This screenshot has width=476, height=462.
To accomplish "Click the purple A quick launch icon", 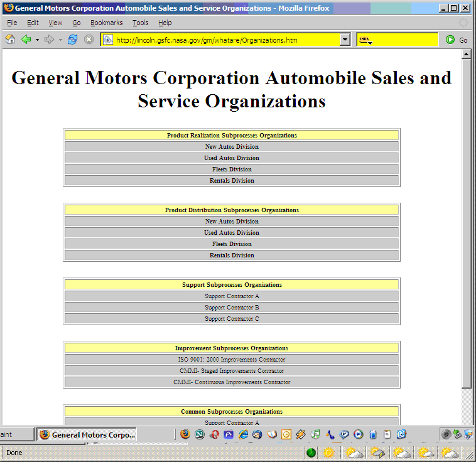I will 229,434.
